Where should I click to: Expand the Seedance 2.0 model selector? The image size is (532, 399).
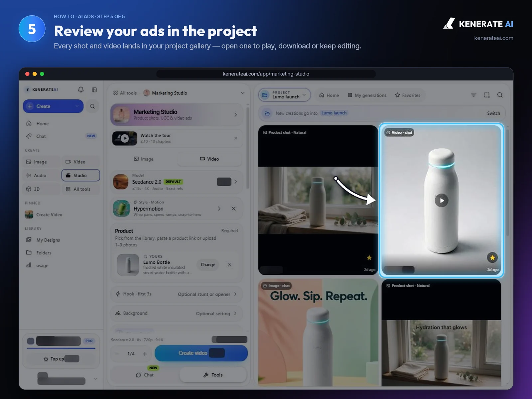click(177, 182)
